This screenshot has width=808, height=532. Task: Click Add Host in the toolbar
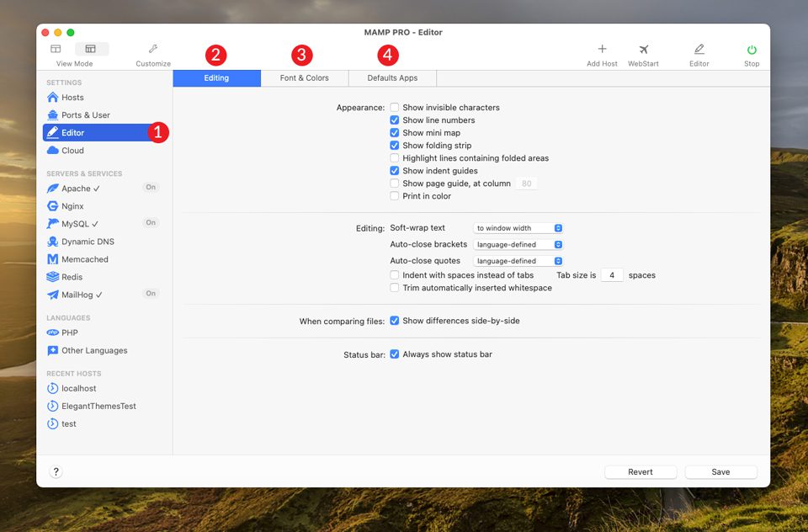click(602, 53)
